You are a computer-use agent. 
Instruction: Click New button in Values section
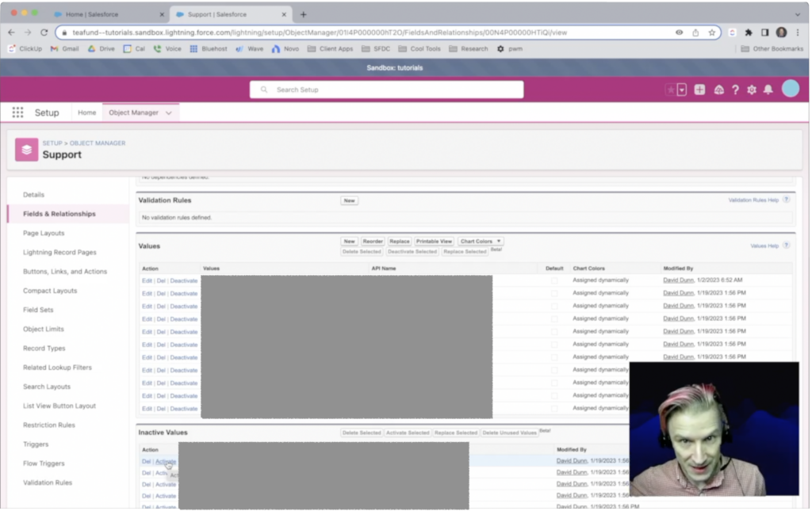pyautogui.click(x=350, y=242)
